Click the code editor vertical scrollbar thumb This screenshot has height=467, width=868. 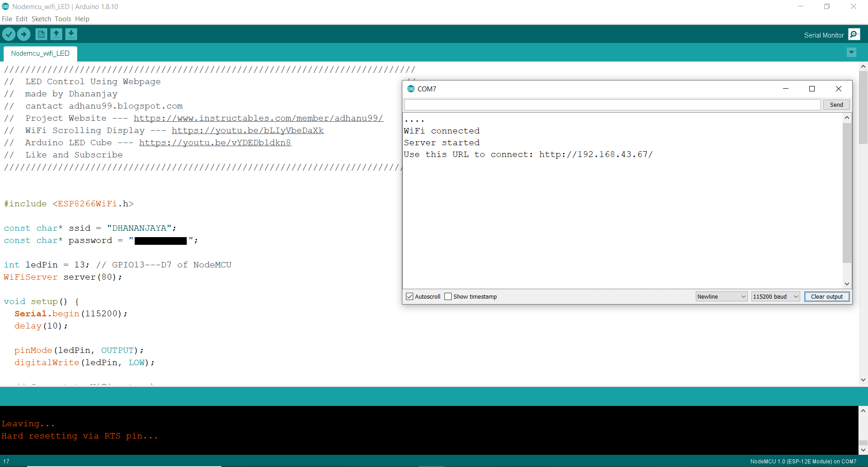(863, 107)
